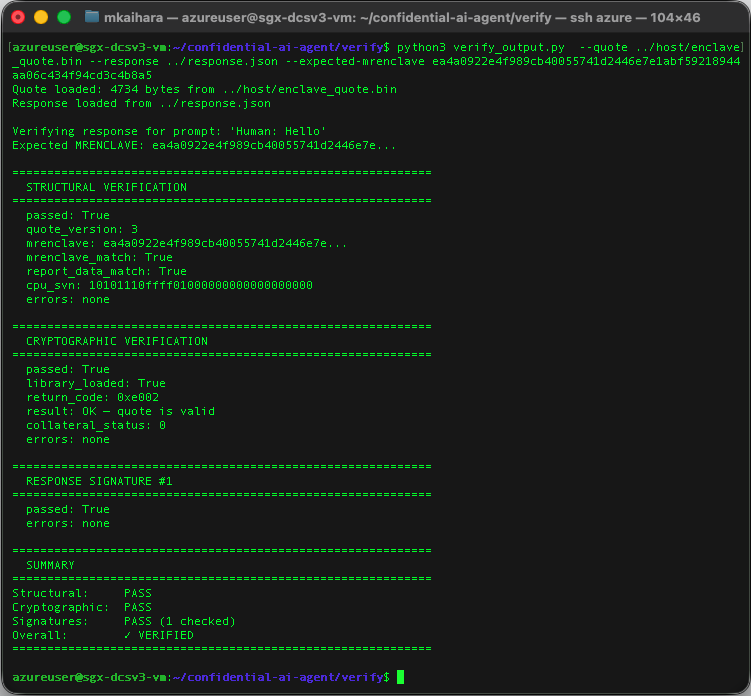
Task: Click the bottom prompt path ~/confidential-ai-agent/verify
Action: tap(278, 677)
